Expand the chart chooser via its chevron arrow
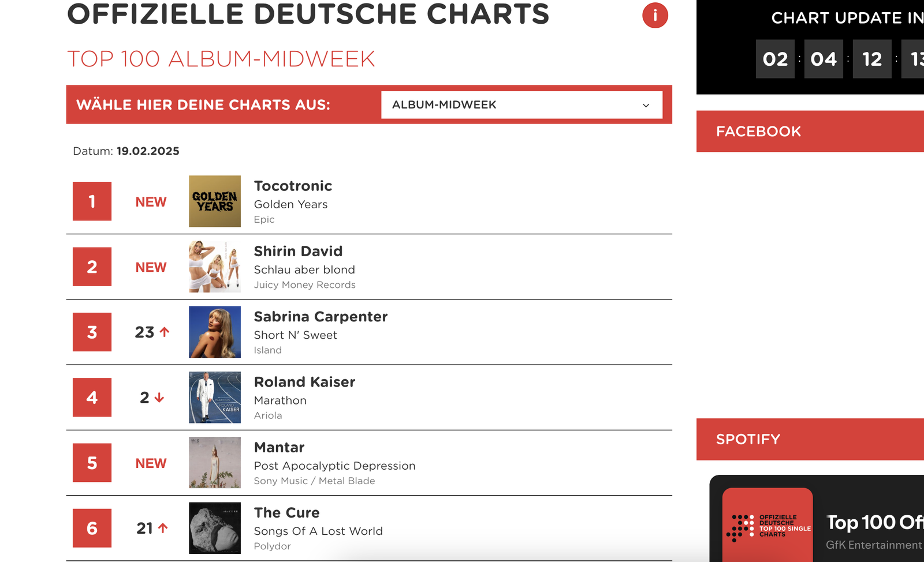The width and height of the screenshot is (924, 562). click(646, 105)
